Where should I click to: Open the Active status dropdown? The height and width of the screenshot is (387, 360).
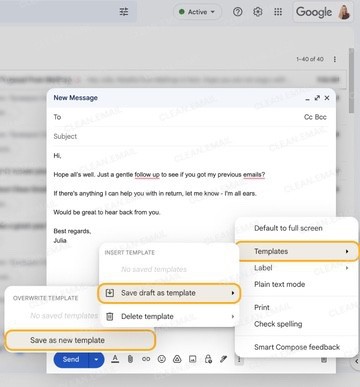(x=197, y=12)
